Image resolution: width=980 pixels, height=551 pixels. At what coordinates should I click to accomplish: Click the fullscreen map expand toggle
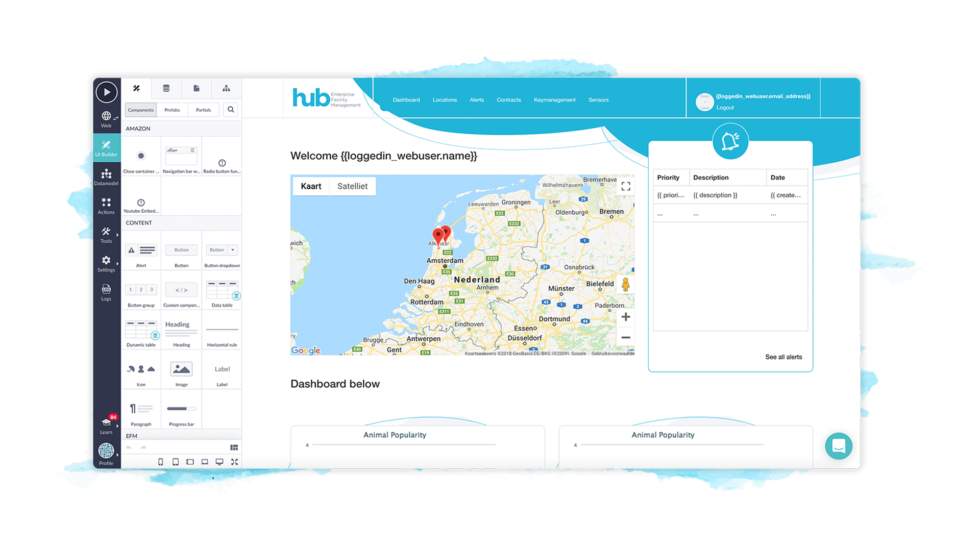click(x=625, y=186)
